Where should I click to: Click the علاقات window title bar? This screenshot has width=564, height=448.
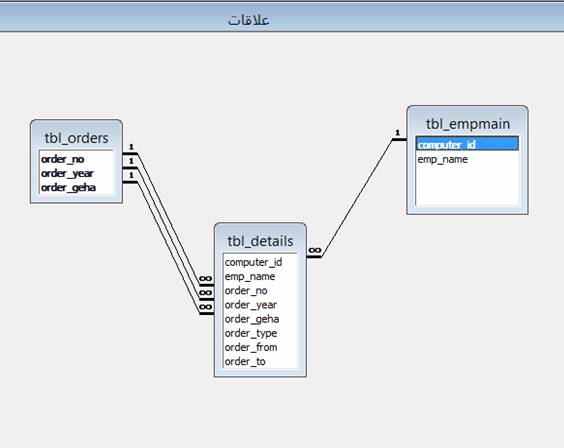282,19
